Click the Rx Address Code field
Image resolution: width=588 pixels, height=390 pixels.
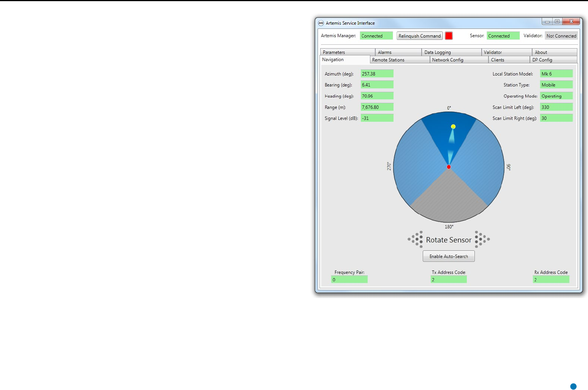tap(551, 280)
